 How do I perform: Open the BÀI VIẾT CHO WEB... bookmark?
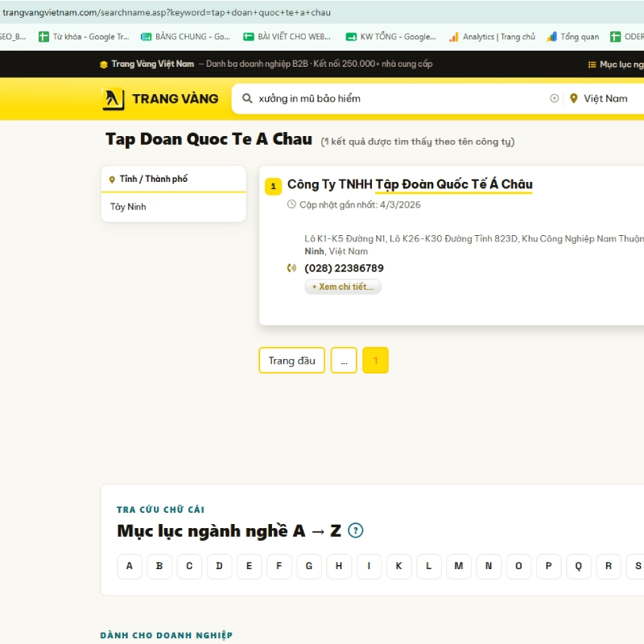(x=287, y=37)
